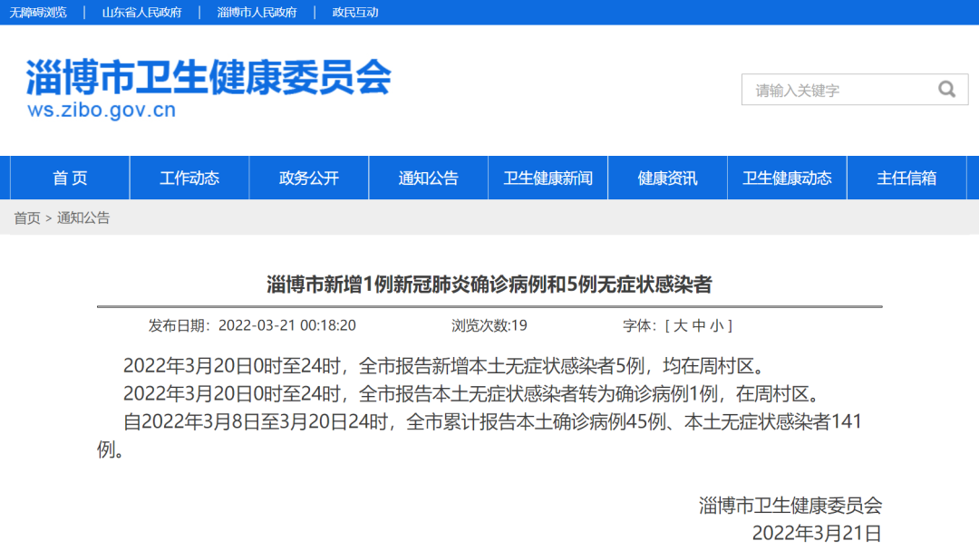The image size is (979, 560).
Task: Open 卫生健康新闻 section
Action: [548, 179]
